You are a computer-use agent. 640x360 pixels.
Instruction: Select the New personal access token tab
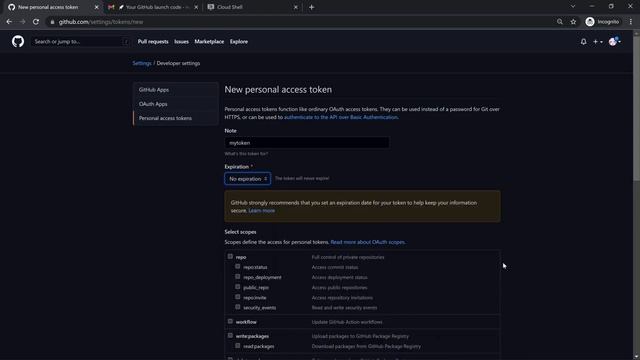click(x=53, y=7)
